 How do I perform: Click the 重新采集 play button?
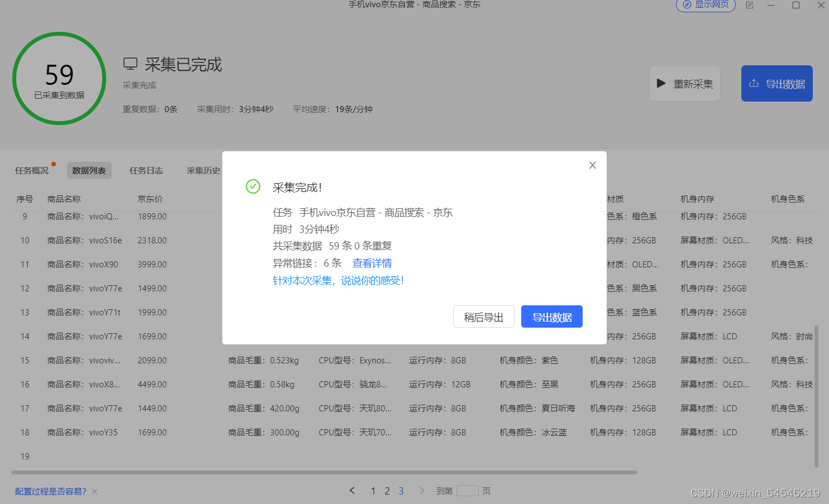[x=685, y=84]
